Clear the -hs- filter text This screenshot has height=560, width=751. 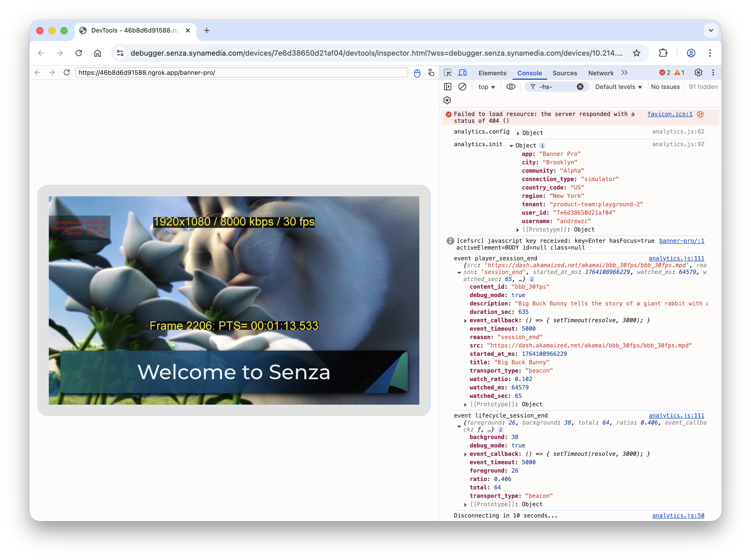(580, 87)
